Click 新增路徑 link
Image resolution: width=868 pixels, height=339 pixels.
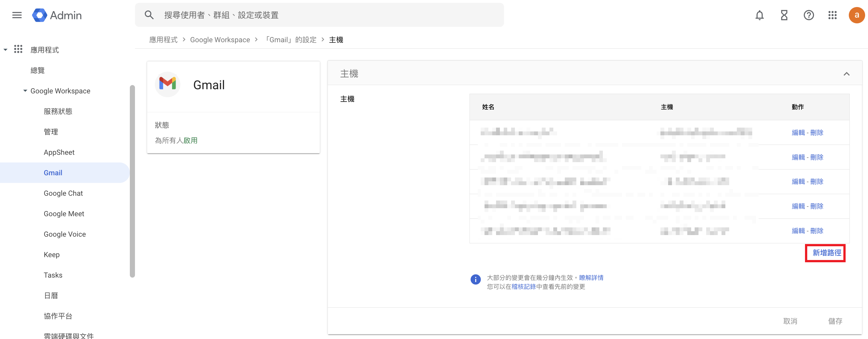[x=827, y=253]
